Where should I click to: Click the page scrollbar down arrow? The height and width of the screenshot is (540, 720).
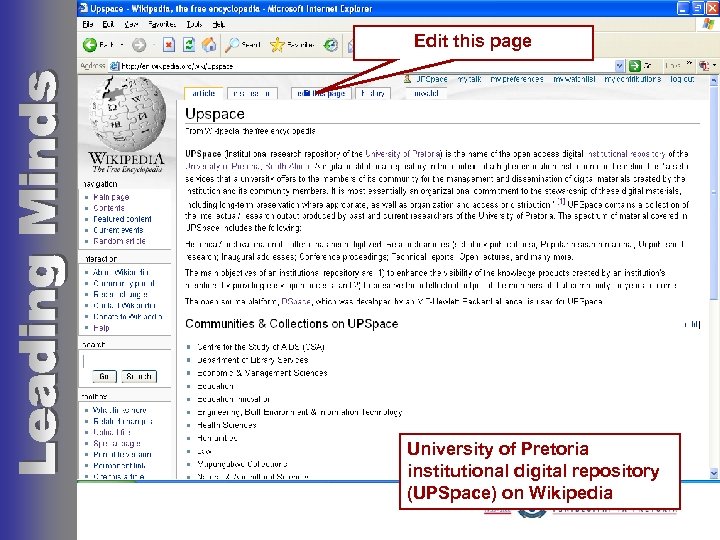(x=714, y=473)
